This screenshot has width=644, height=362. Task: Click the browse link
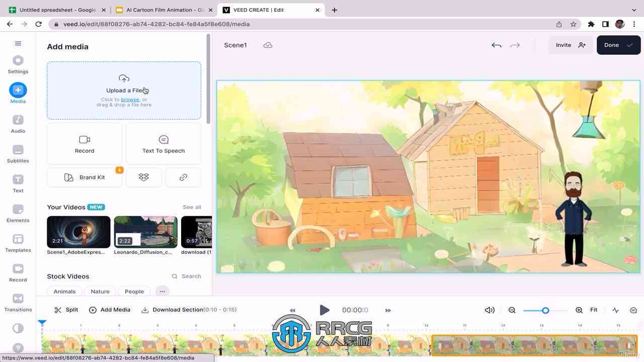point(130,100)
